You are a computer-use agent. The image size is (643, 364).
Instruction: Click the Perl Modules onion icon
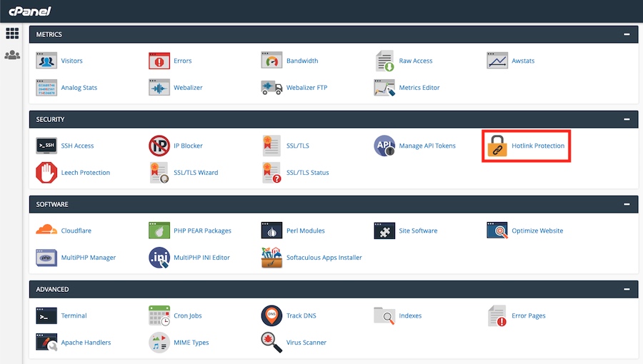271,231
